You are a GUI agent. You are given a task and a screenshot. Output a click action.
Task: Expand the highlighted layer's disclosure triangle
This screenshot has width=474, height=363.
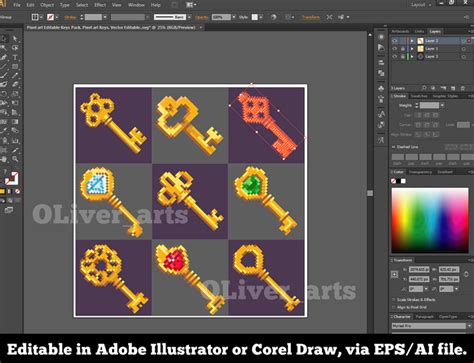(x=412, y=41)
